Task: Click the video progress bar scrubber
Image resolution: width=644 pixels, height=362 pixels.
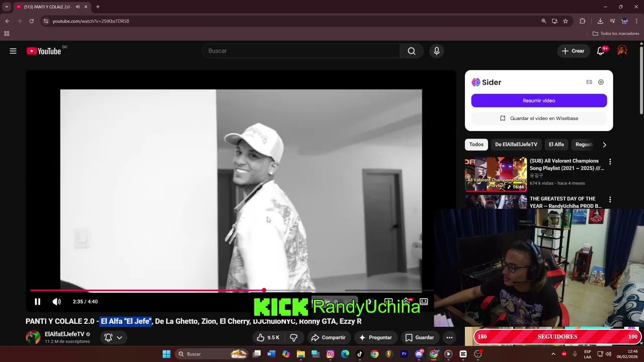Action: pos(264,290)
